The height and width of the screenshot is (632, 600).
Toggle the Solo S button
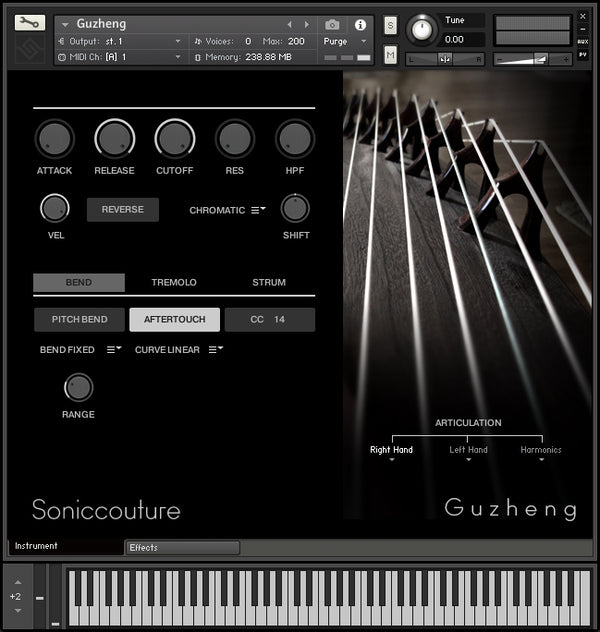click(x=390, y=24)
